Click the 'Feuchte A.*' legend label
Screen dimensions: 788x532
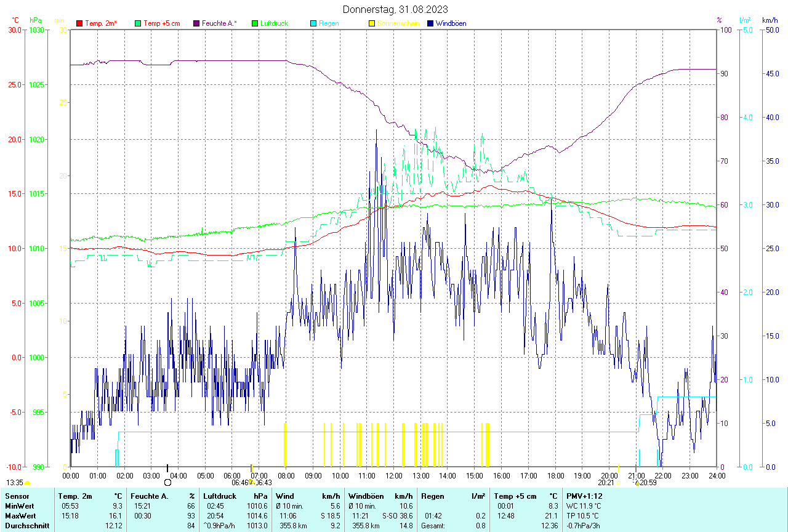(x=220, y=23)
